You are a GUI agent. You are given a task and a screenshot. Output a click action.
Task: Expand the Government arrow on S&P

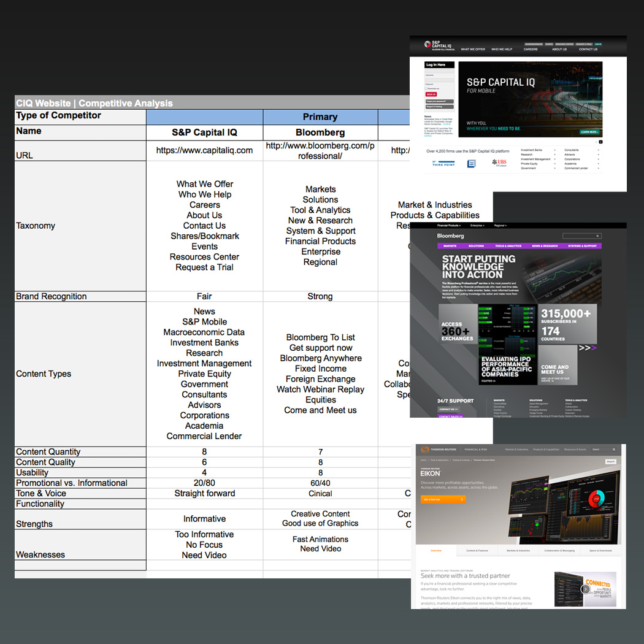(x=555, y=168)
